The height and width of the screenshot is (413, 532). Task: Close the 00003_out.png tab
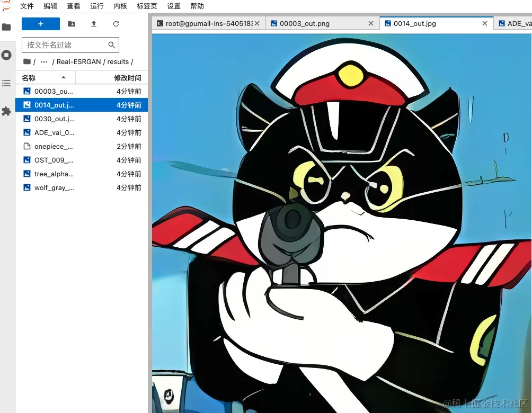[371, 23]
